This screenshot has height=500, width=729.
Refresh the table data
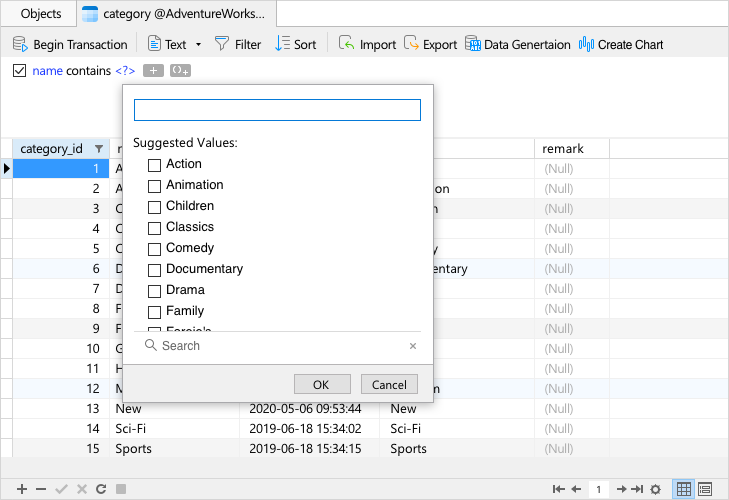101,489
